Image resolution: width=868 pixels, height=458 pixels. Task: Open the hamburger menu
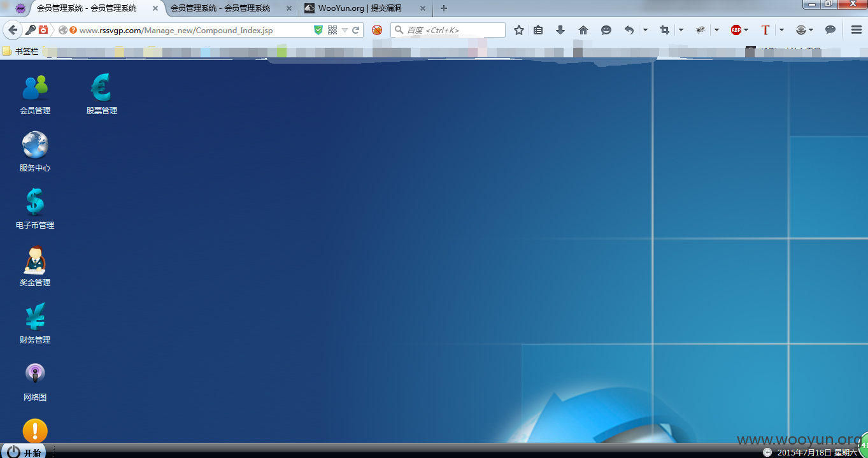[x=857, y=30]
